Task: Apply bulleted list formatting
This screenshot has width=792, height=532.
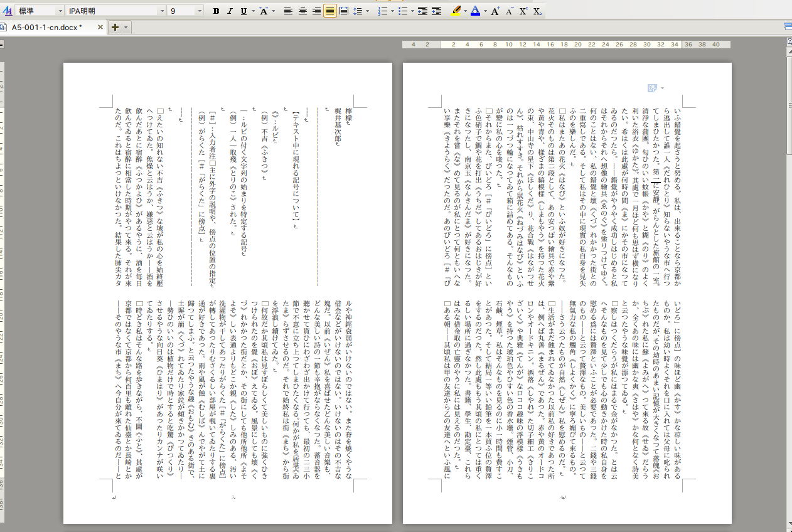Action: (404, 11)
